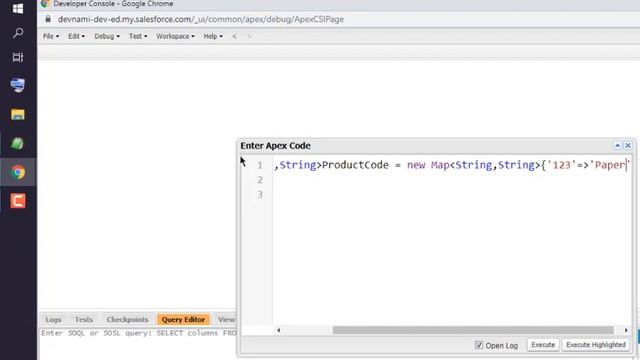Open the Edit menu
Image resolution: width=640 pixels, height=360 pixels.
tap(76, 36)
